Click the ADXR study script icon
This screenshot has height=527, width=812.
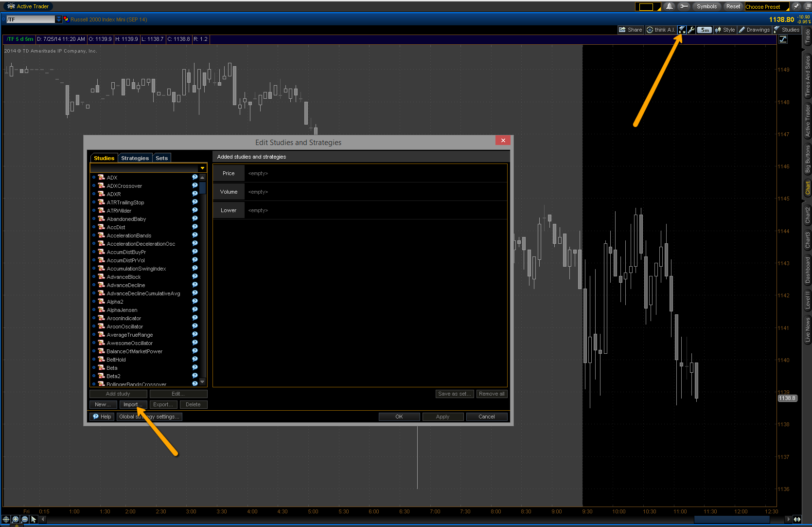pyautogui.click(x=102, y=194)
